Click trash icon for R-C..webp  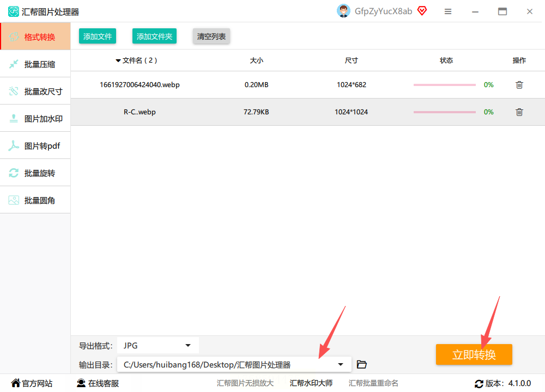point(519,112)
